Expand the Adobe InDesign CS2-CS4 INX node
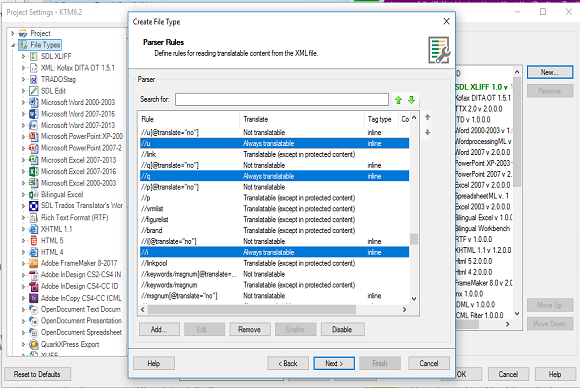580x388 pixels. coord(23,275)
